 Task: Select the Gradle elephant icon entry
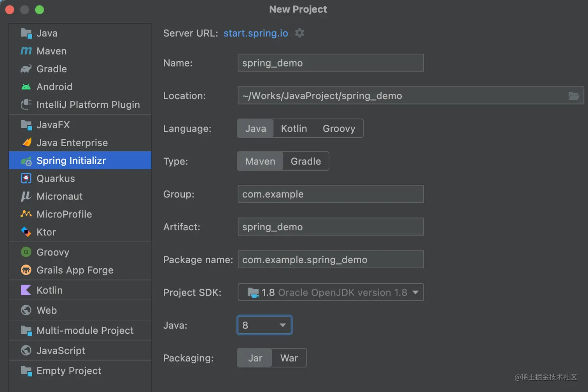coord(26,69)
